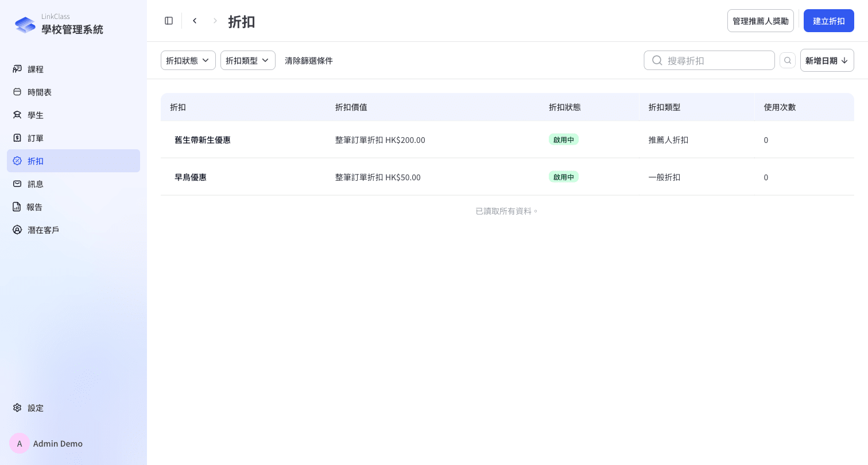
Task: Click the 建立折扣 button
Action: click(x=829, y=21)
